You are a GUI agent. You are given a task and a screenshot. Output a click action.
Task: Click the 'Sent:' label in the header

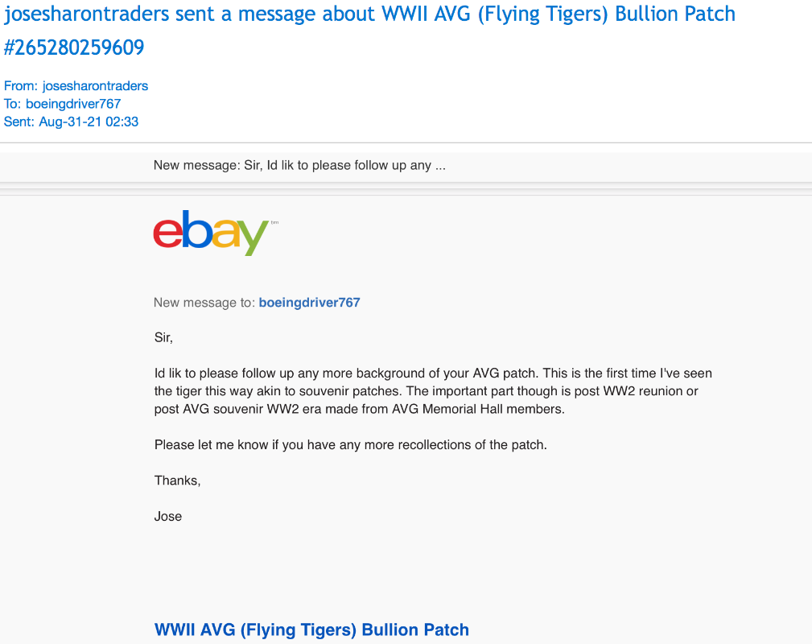pos(19,122)
